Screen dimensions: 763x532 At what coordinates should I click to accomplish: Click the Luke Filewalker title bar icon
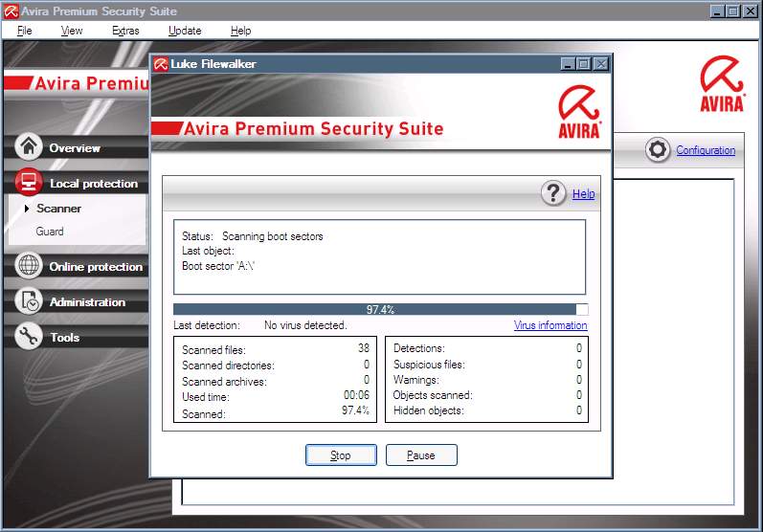coord(161,64)
